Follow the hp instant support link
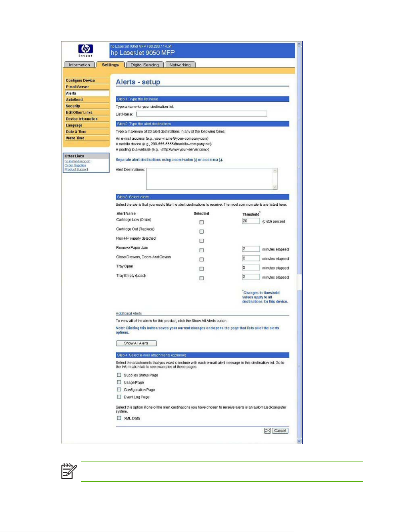The height and width of the screenshot is (532, 400). coord(77,161)
